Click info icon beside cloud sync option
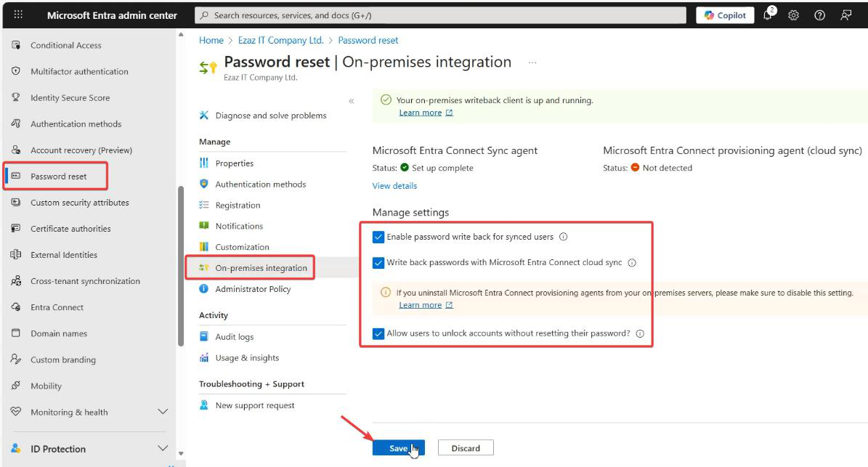The height and width of the screenshot is (467, 868). click(632, 263)
